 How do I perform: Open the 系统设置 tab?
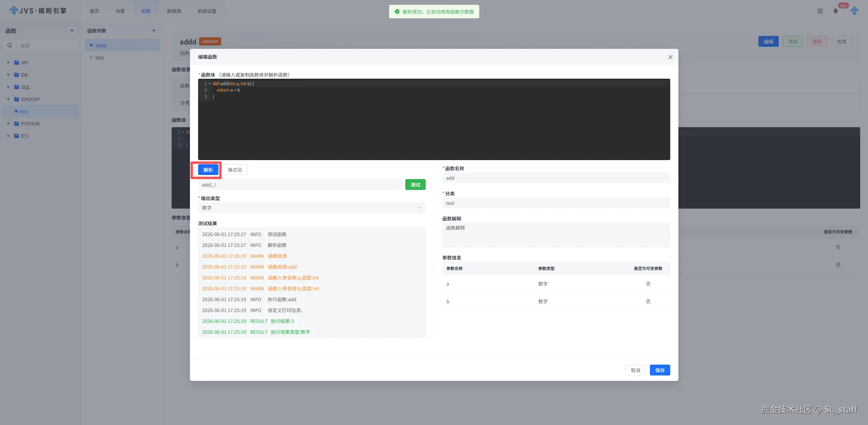coord(207,11)
